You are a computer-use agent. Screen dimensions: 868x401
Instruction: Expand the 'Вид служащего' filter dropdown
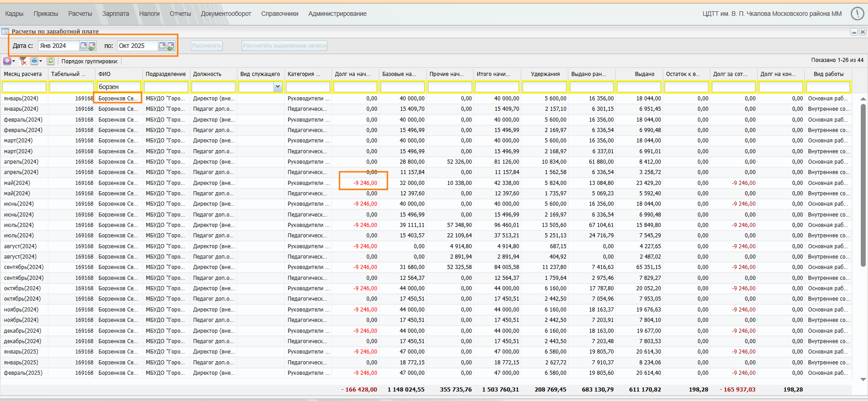(278, 87)
